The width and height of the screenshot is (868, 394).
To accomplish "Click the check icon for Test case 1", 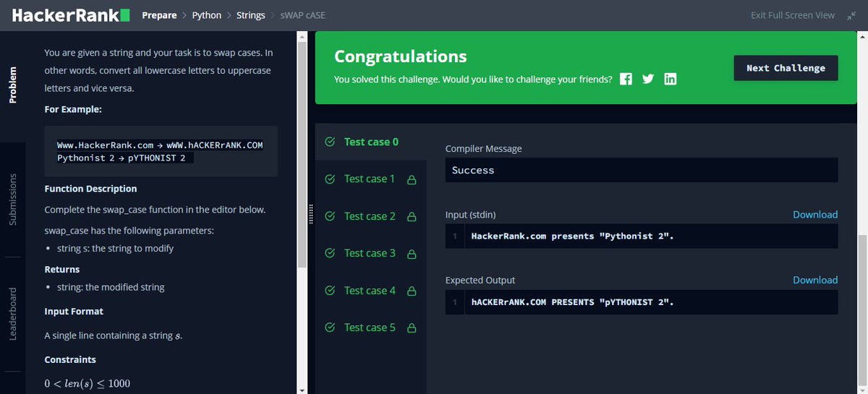I will 330,179.
